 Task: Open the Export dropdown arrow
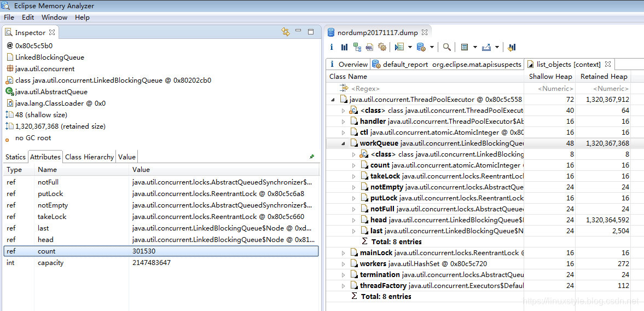tap(497, 47)
